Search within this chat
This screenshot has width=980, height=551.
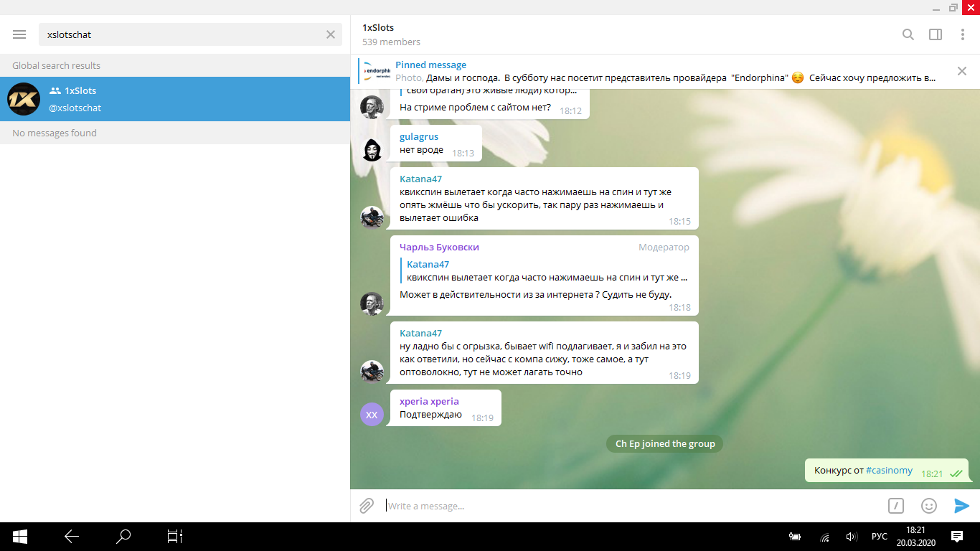908,34
